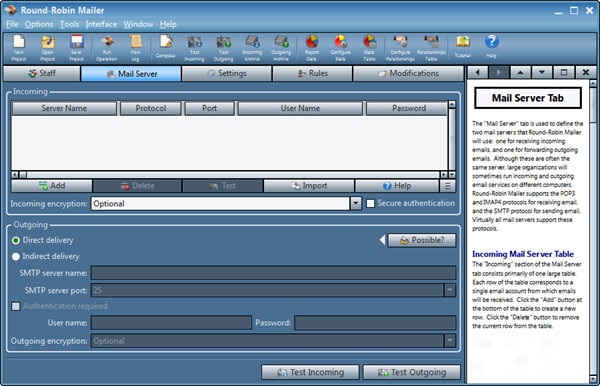Click the Round-Robin Mailer title bar icon
The height and width of the screenshot is (386, 600).
click(11, 10)
